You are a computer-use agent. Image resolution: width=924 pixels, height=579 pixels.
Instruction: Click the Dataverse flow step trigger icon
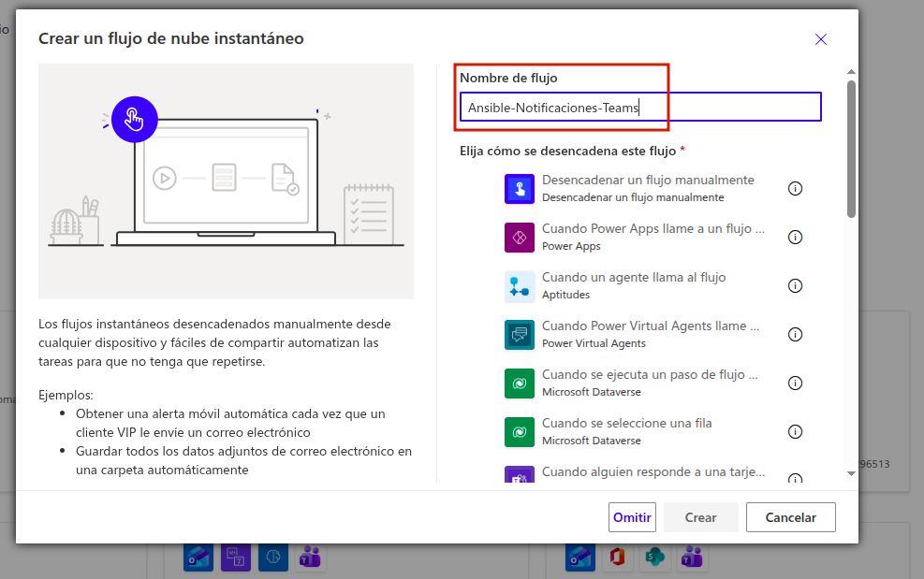point(519,384)
